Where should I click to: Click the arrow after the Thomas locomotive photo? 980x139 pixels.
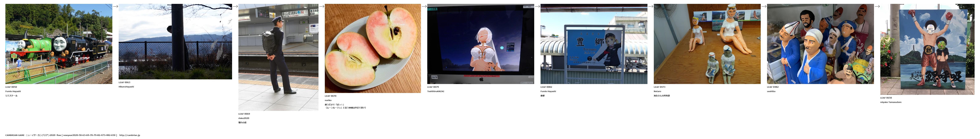click(116, 6)
